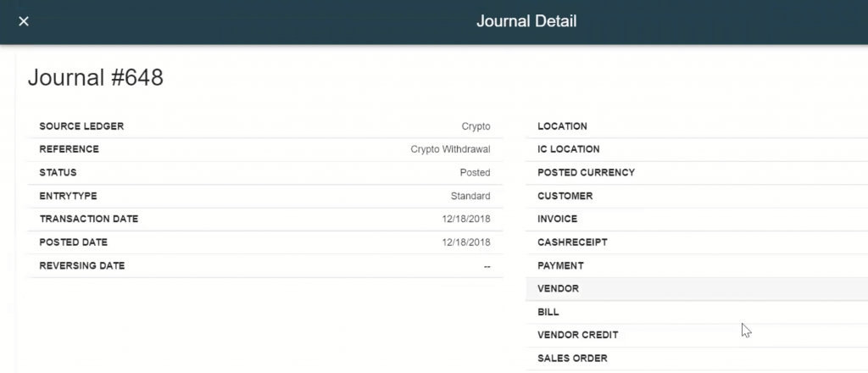Select the transaction date 12/18/2018 value

click(x=466, y=220)
